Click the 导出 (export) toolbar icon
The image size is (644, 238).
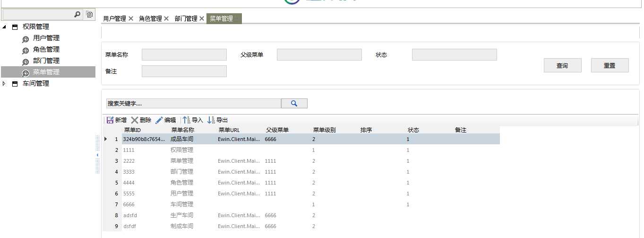(211, 120)
